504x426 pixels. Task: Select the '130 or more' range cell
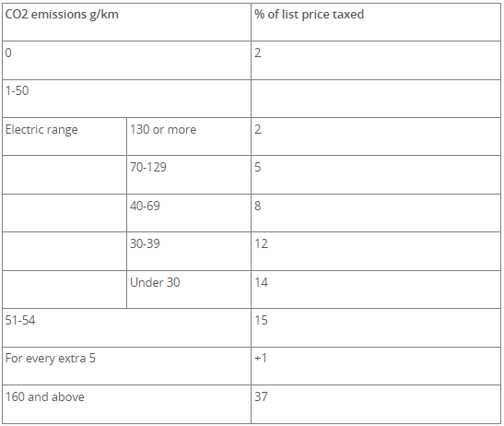[x=189, y=136]
